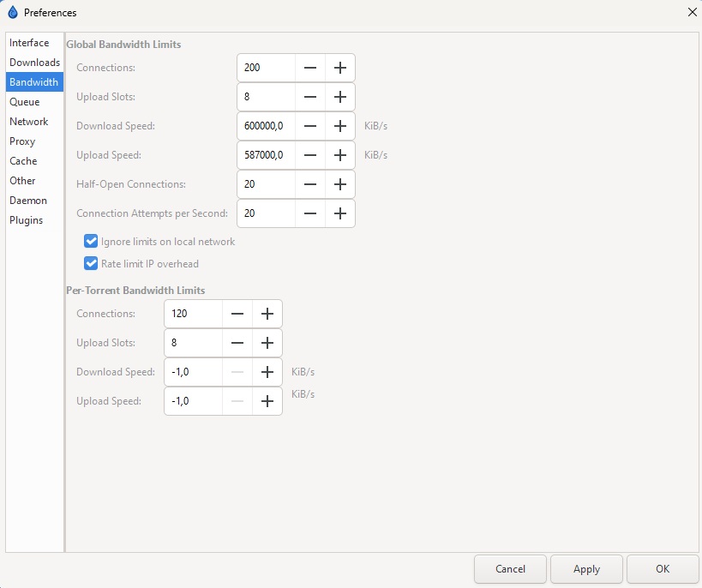Viewport: 702px width, 588px height.
Task: Decrease per-torrent Connections value
Action: point(237,314)
